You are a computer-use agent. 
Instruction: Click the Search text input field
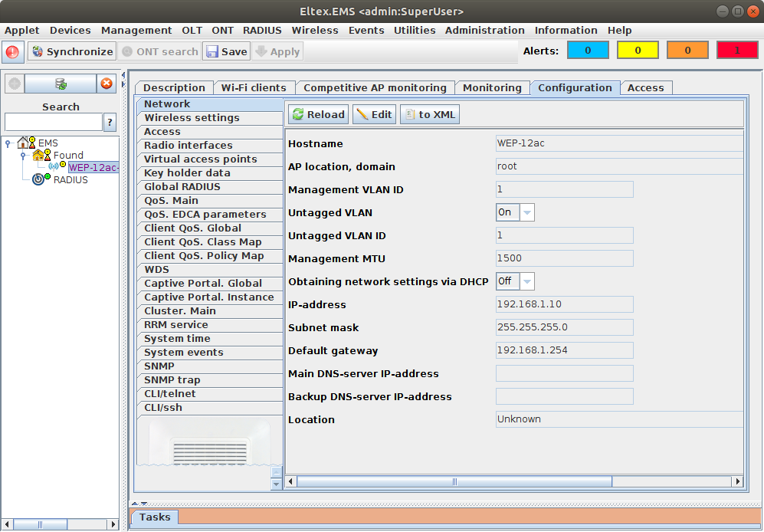[54, 122]
